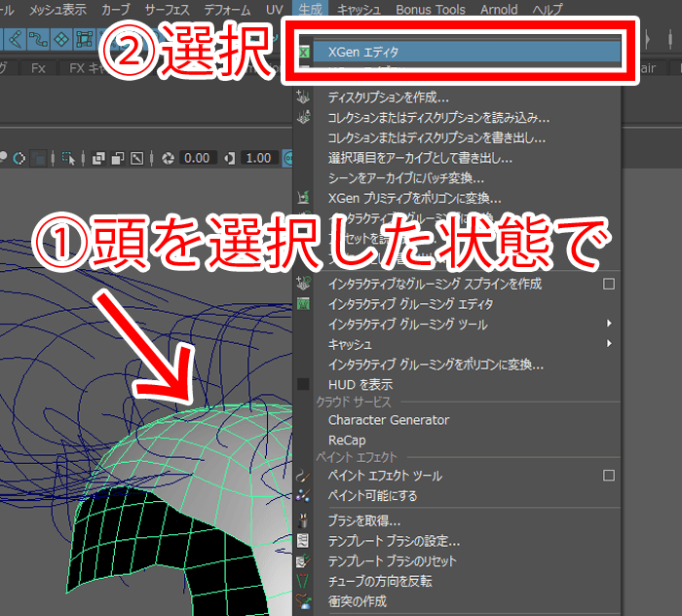Click the Paint Effects tool brush icon
682x616 pixels.
coord(303,475)
